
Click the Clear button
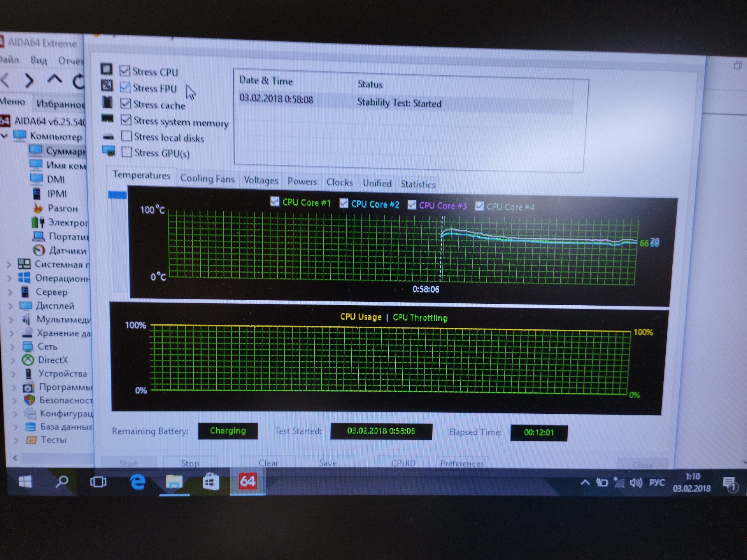(268, 463)
